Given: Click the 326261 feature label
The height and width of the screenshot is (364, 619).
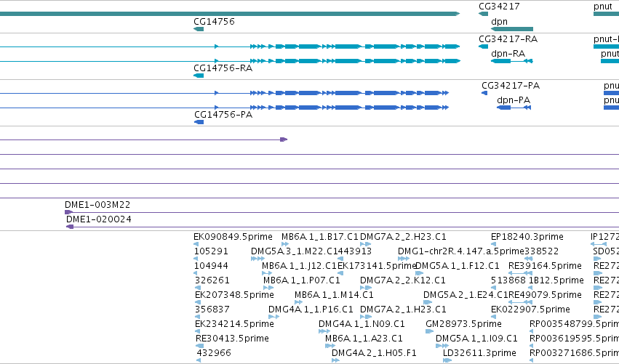Looking at the screenshot, I should click(x=212, y=280).
